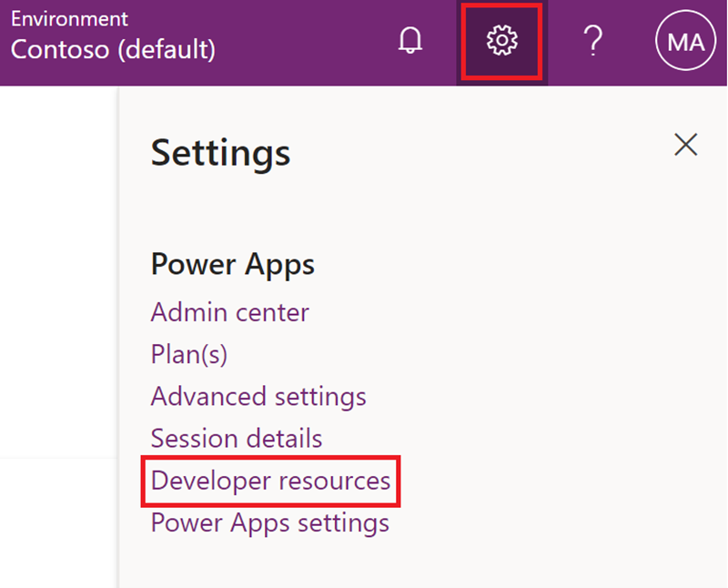The width and height of the screenshot is (728, 588).
Task: Open the Admin center link
Action: point(230,312)
